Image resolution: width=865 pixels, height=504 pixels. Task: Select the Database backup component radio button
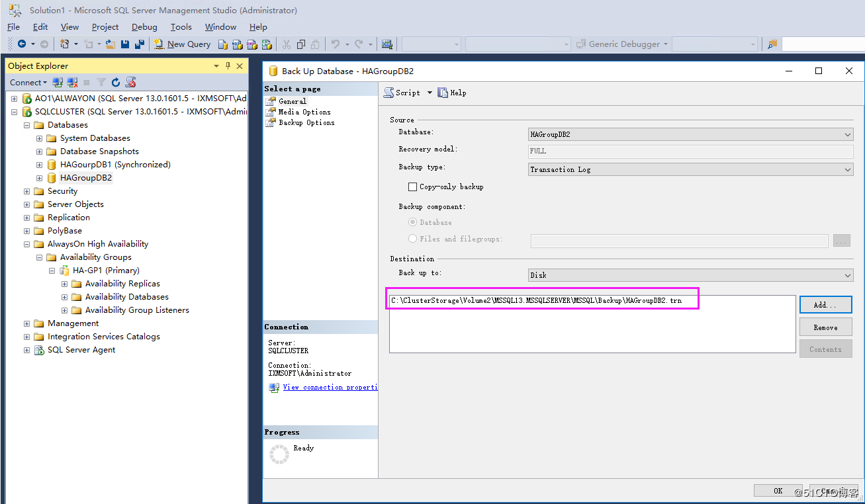click(x=413, y=222)
